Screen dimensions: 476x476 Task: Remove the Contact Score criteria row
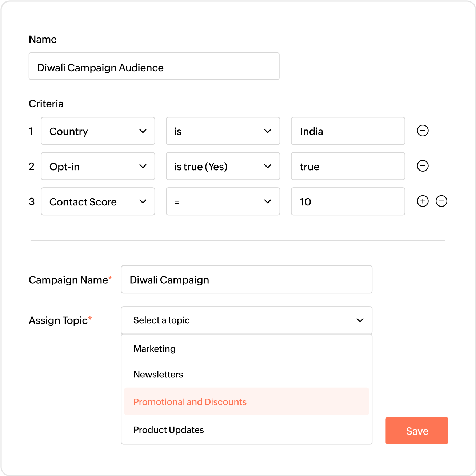[441, 201]
